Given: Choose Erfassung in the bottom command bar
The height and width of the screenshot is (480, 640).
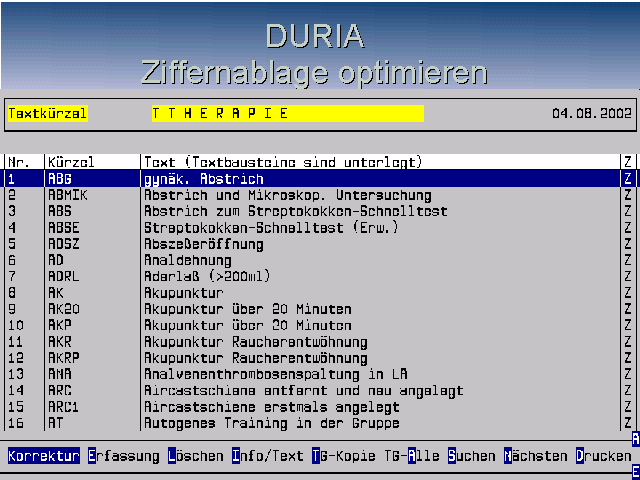Looking at the screenshot, I should pos(124,456).
